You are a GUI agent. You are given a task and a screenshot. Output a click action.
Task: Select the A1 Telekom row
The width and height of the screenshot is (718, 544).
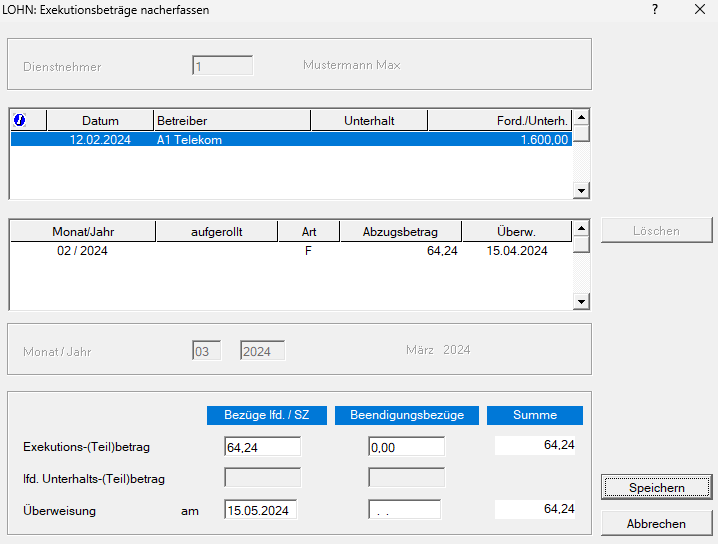click(290, 141)
